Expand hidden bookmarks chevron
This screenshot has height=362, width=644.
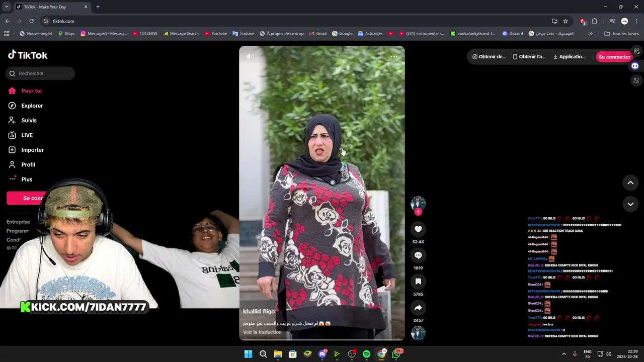(591, 34)
